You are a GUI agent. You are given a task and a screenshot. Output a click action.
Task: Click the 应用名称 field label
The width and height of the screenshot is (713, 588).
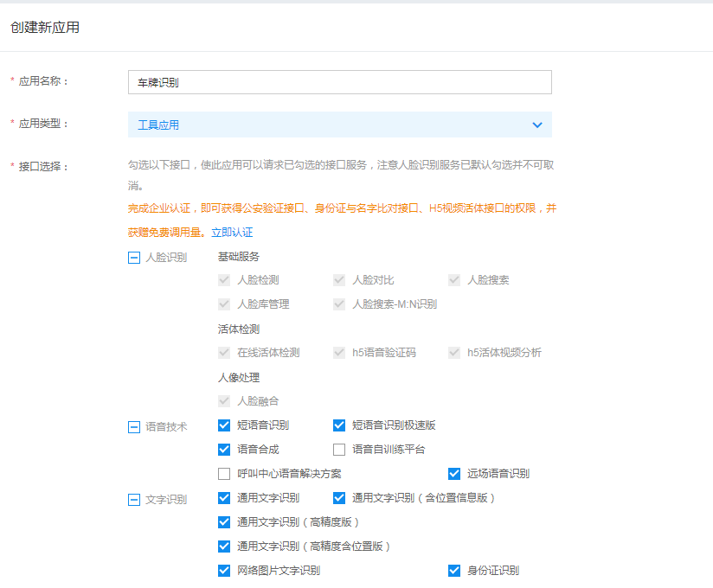pos(42,81)
